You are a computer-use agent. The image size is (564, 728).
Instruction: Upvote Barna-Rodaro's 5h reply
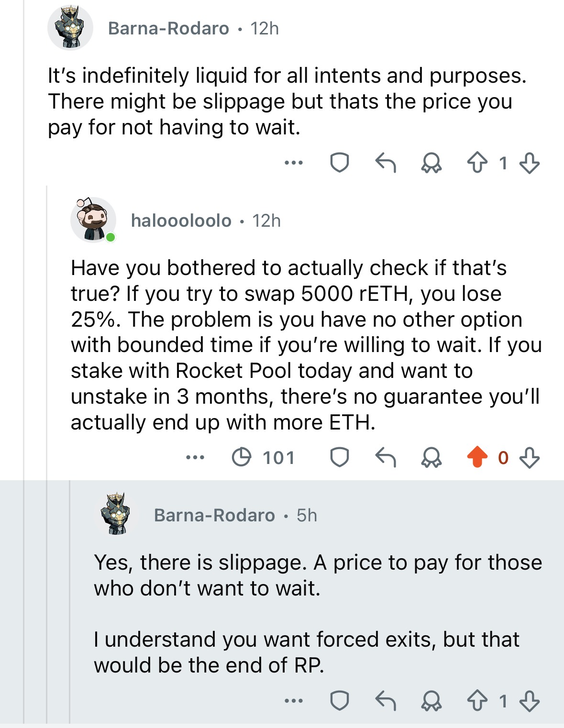tap(477, 701)
